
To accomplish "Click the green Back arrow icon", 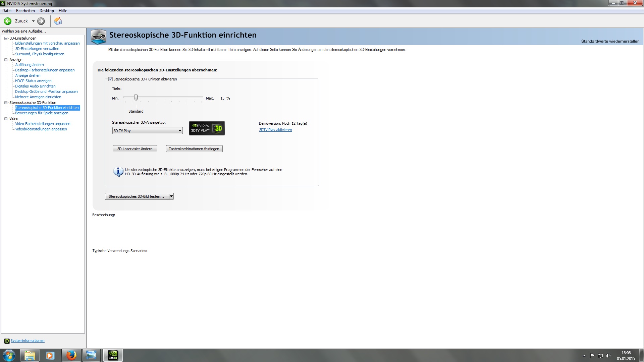I will (8, 21).
